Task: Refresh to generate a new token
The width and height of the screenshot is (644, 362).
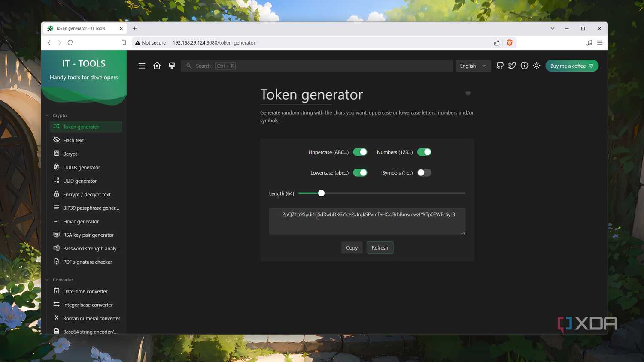Action: [x=380, y=248]
